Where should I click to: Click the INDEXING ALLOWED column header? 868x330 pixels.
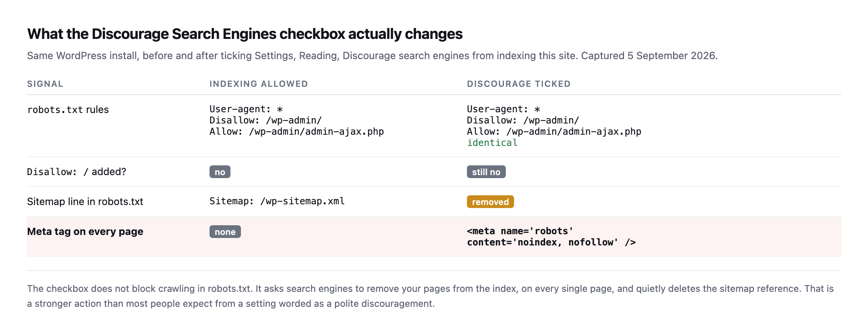click(259, 84)
